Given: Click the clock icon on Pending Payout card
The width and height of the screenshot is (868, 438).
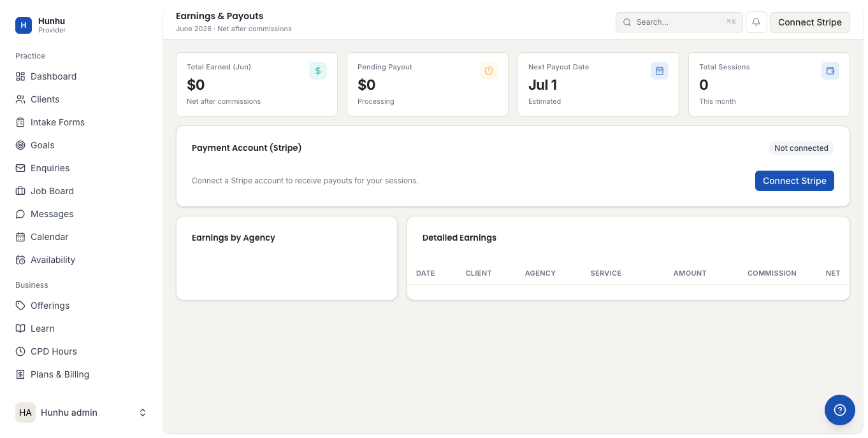Looking at the screenshot, I should point(489,71).
